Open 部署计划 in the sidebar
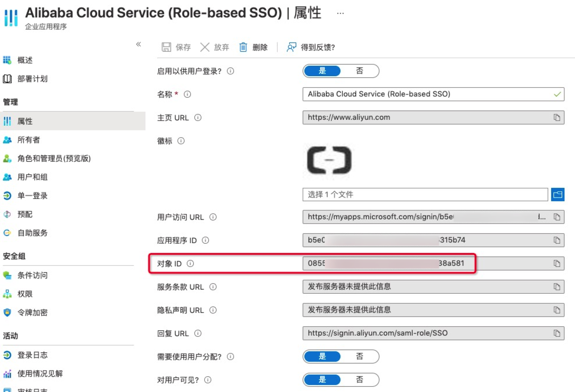This screenshot has height=392, width=575. point(25,79)
